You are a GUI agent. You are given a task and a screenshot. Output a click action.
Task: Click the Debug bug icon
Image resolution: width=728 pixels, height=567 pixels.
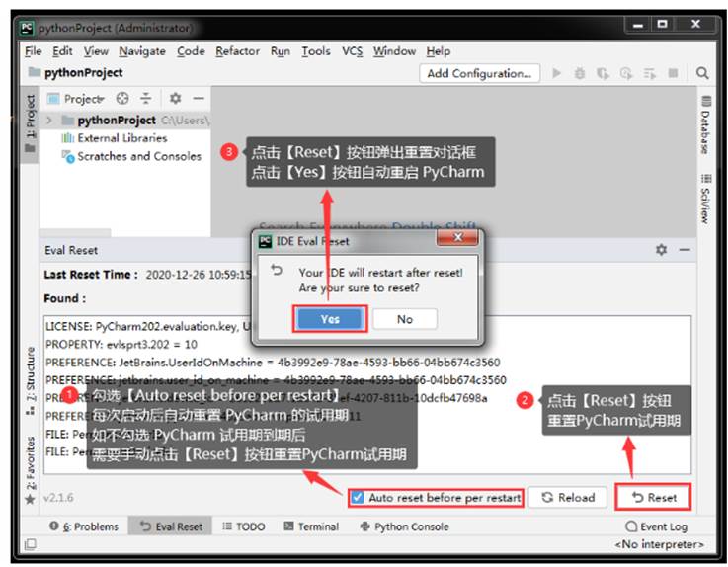click(x=580, y=73)
